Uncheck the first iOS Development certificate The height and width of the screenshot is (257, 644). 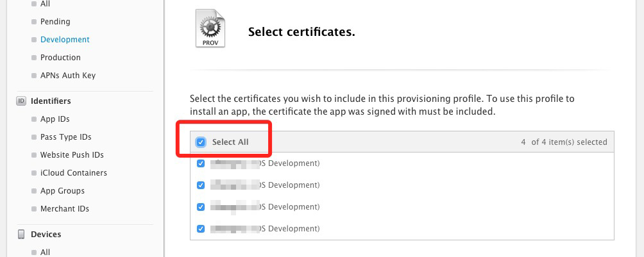tap(201, 163)
